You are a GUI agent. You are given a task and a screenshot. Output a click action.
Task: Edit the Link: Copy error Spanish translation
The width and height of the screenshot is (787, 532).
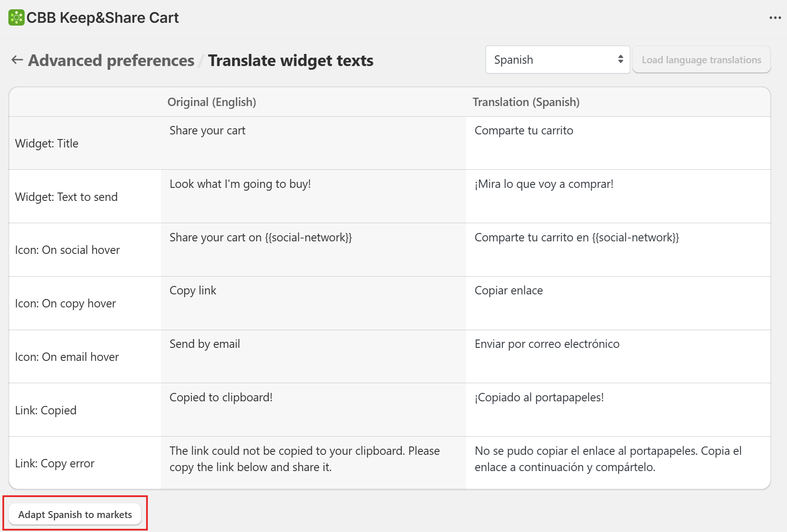618,463
